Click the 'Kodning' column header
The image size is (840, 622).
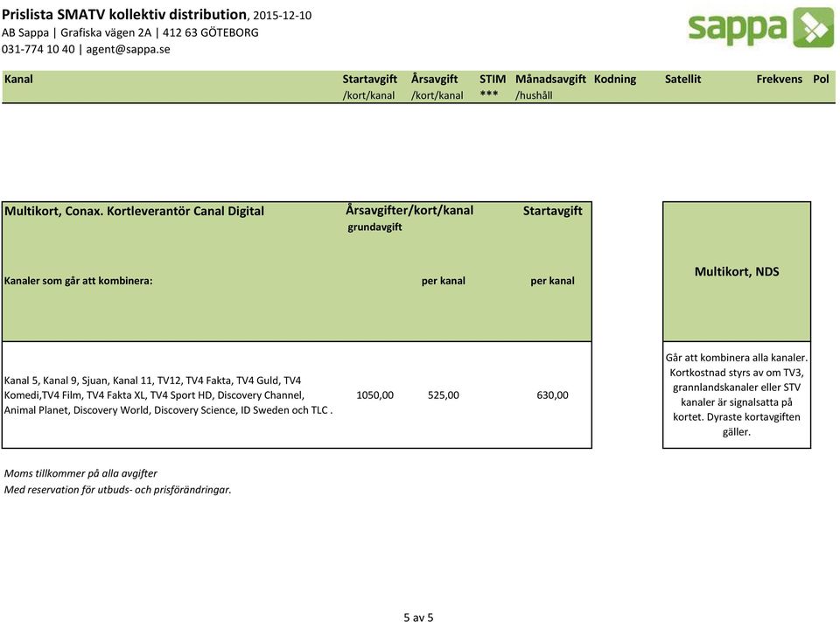pyautogui.click(x=615, y=80)
